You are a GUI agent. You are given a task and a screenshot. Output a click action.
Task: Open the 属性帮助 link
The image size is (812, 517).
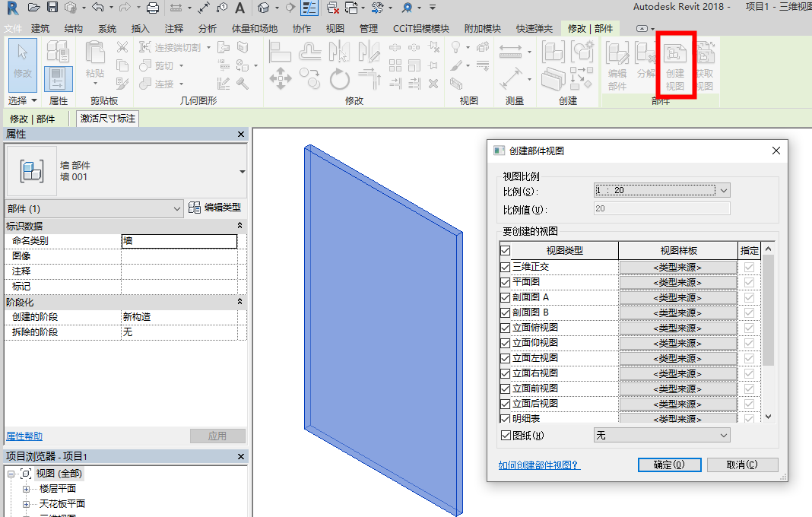[24, 436]
